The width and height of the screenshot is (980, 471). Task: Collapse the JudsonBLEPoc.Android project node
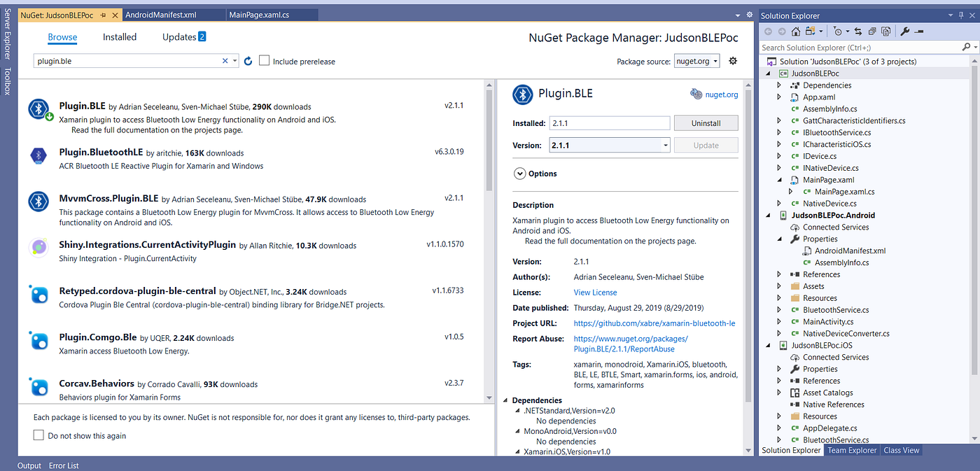pyautogui.click(x=769, y=216)
